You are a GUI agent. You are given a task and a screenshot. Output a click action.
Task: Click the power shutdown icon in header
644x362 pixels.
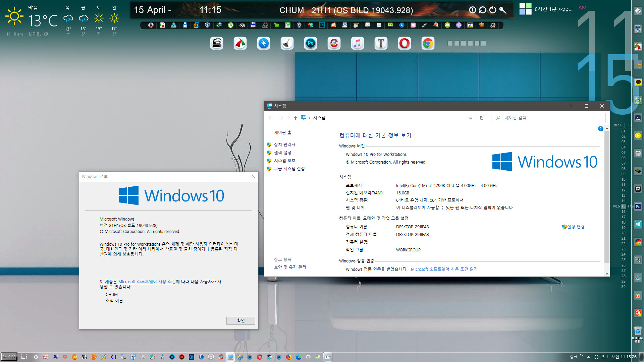pos(492,10)
